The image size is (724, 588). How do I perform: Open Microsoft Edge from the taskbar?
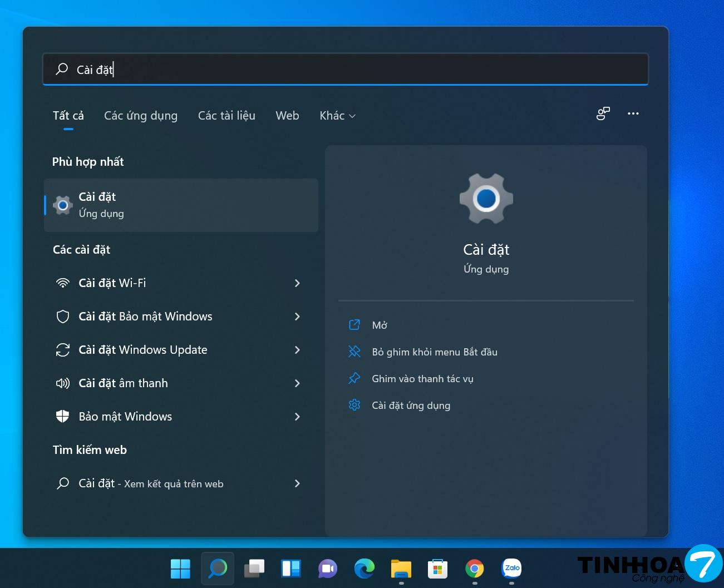coord(365,569)
